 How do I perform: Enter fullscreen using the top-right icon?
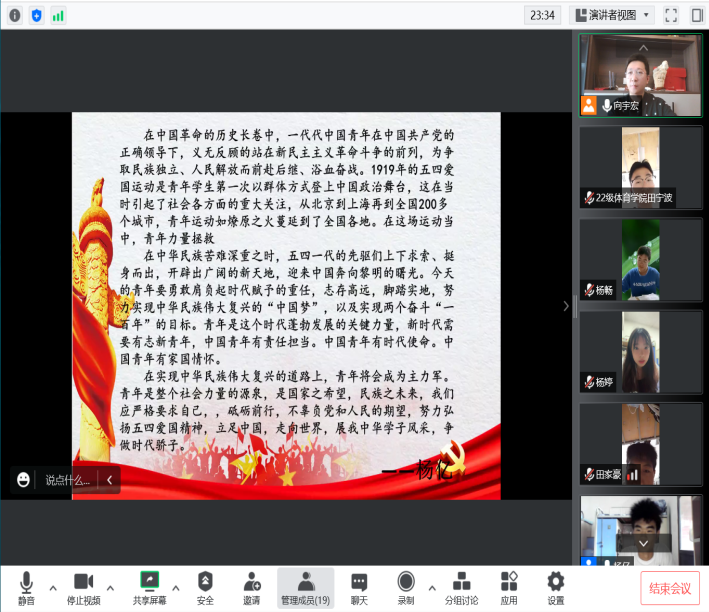tap(671, 15)
